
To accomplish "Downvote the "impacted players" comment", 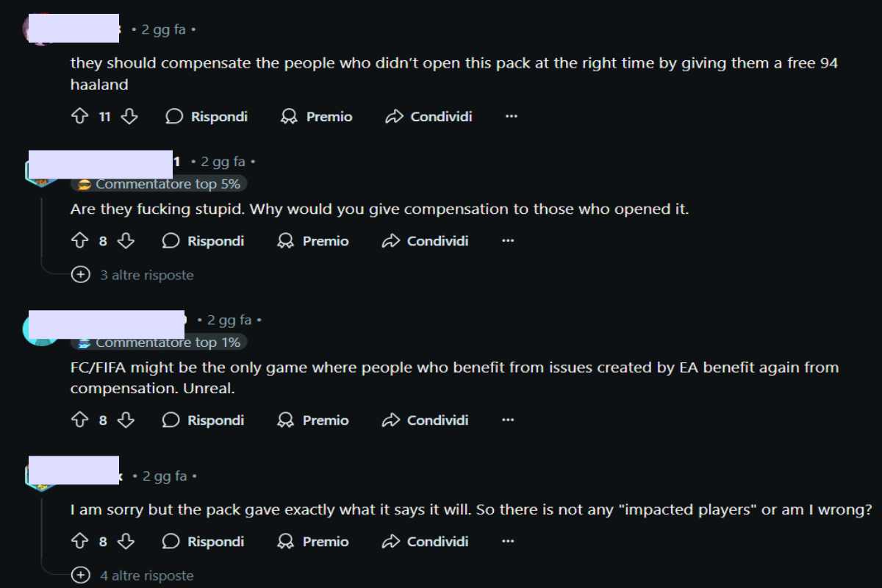I will click(x=126, y=541).
